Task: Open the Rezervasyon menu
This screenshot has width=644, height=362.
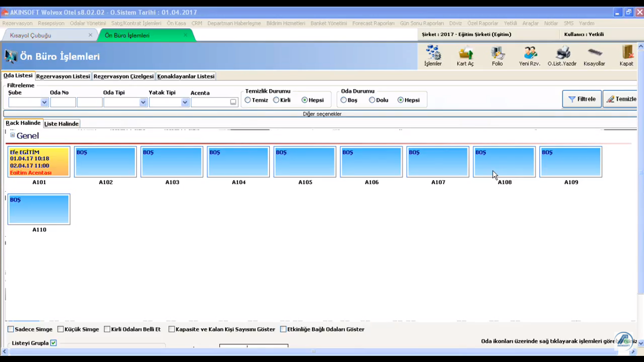Action: click(17, 23)
